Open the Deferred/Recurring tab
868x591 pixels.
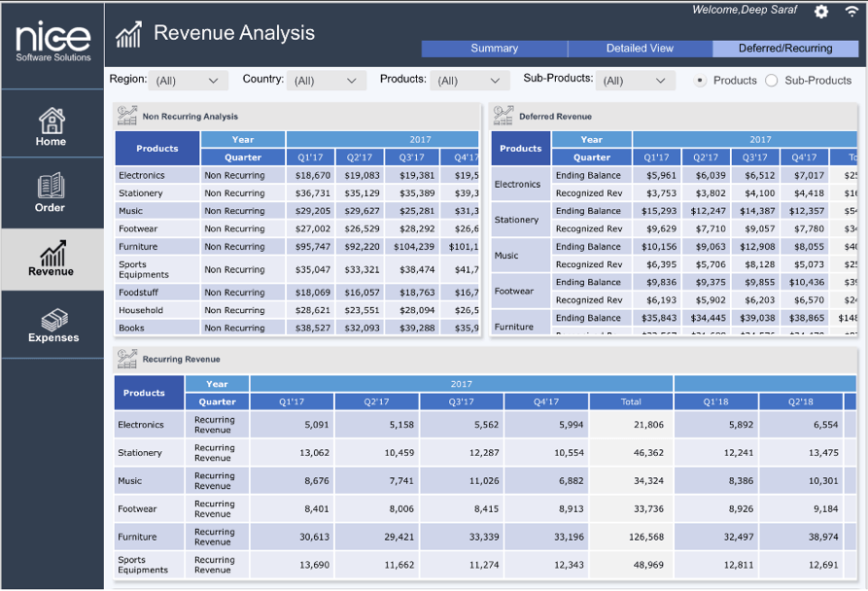tap(785, 49)
